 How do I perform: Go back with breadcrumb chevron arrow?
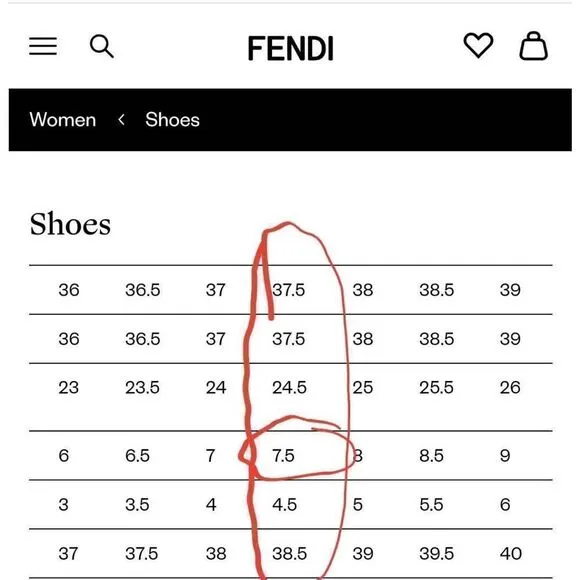tap(121, 119)
